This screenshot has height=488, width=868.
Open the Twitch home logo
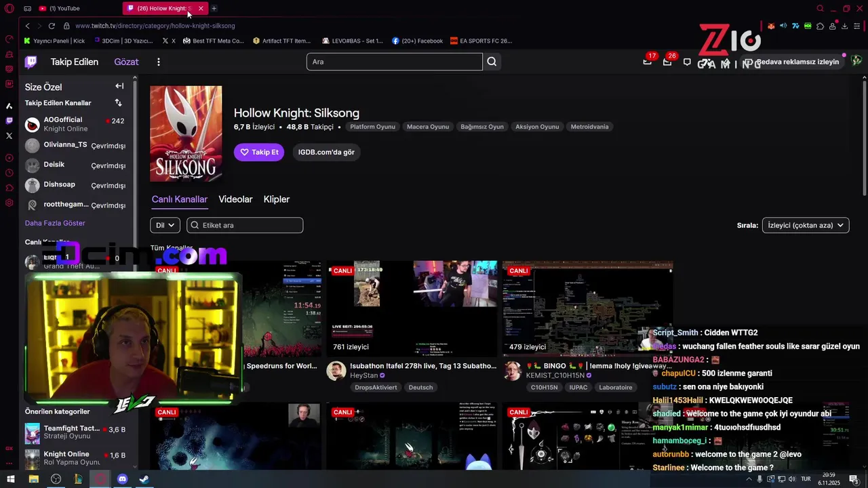(x=31, y=62)
